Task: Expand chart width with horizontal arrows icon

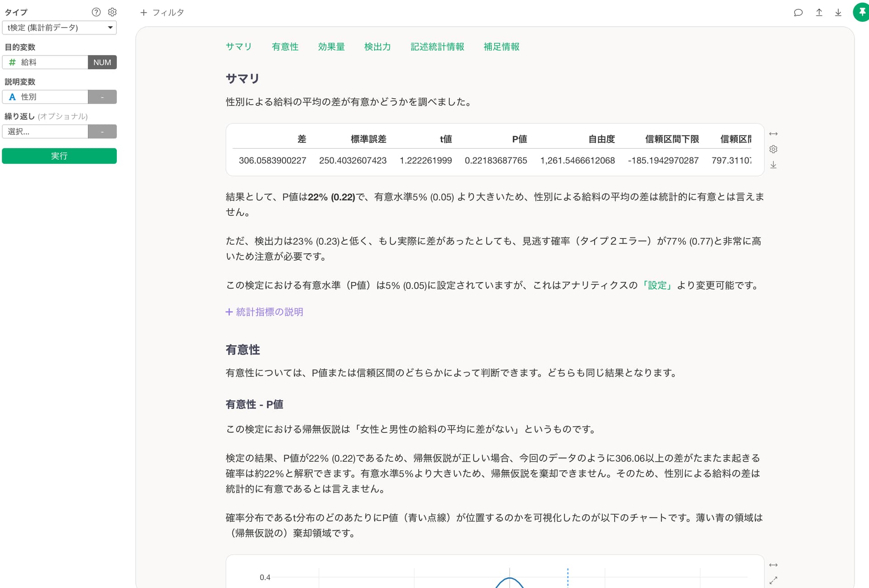Action: click(774, 565)
